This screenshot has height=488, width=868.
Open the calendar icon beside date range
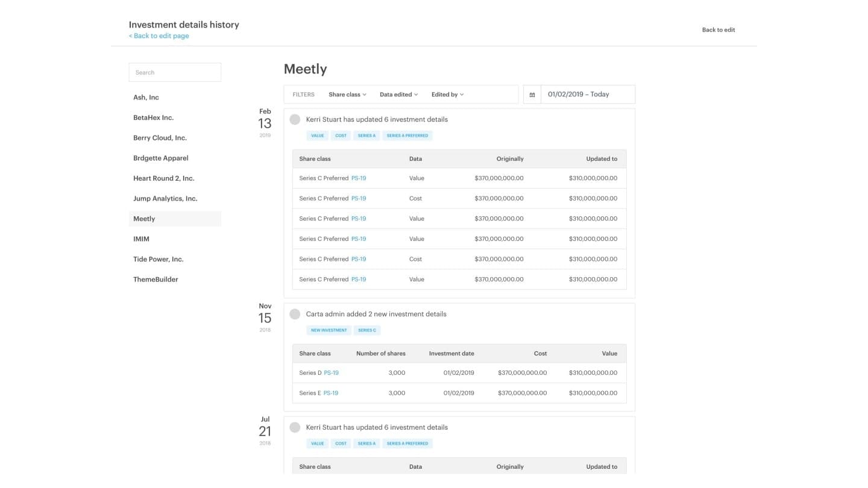pos(532,95)
